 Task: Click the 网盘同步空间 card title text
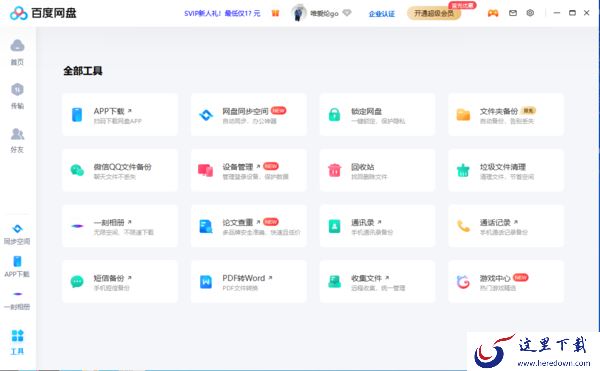[x=245, y=111]
